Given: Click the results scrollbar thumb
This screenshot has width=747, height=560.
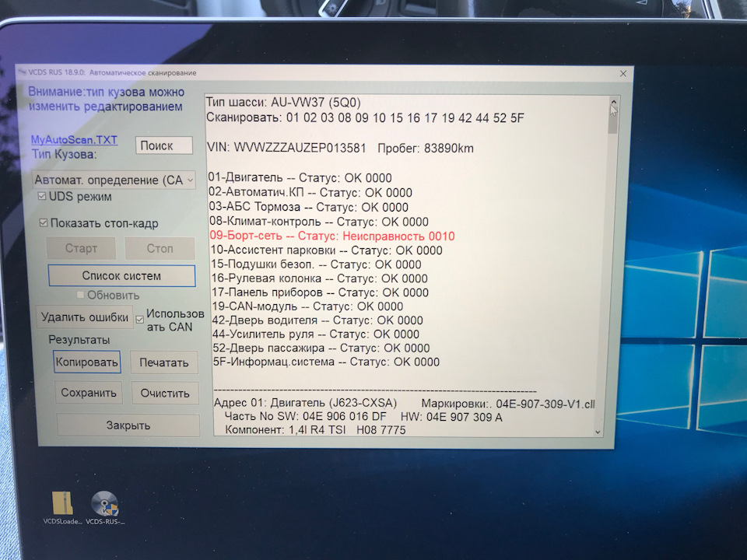Looking at the screenshot, I should pos(613,121).
